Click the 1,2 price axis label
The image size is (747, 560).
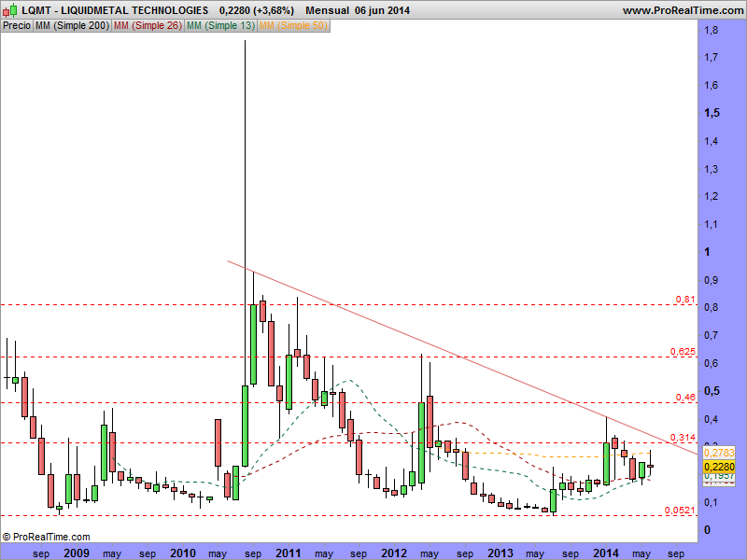tap(712, 197)
